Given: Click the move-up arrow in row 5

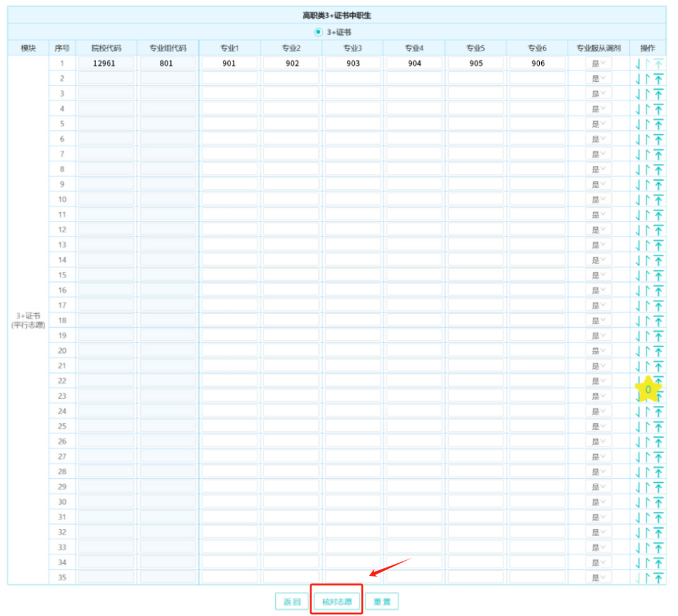Looking at the screenshot, I should [647, 124].
